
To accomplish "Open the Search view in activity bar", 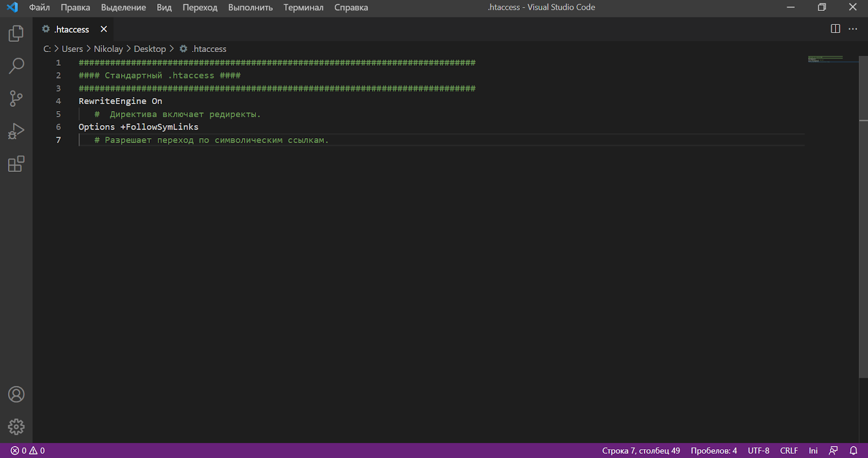I will 16,66.
